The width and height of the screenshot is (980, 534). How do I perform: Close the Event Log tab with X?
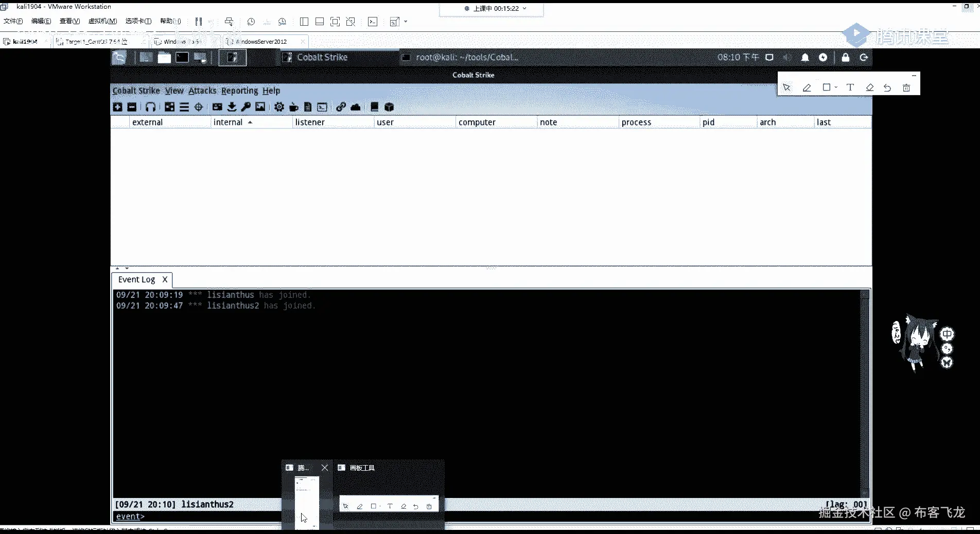(x=165, y=279)
